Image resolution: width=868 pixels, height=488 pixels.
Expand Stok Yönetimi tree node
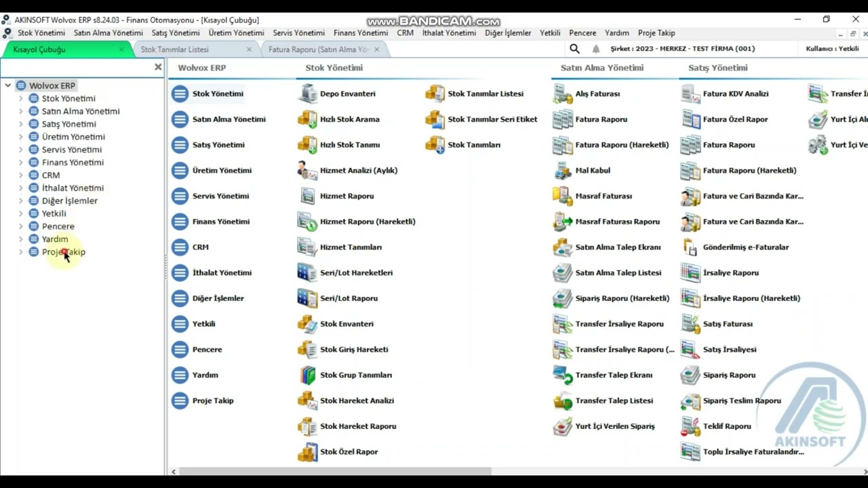tap(20, 98)
